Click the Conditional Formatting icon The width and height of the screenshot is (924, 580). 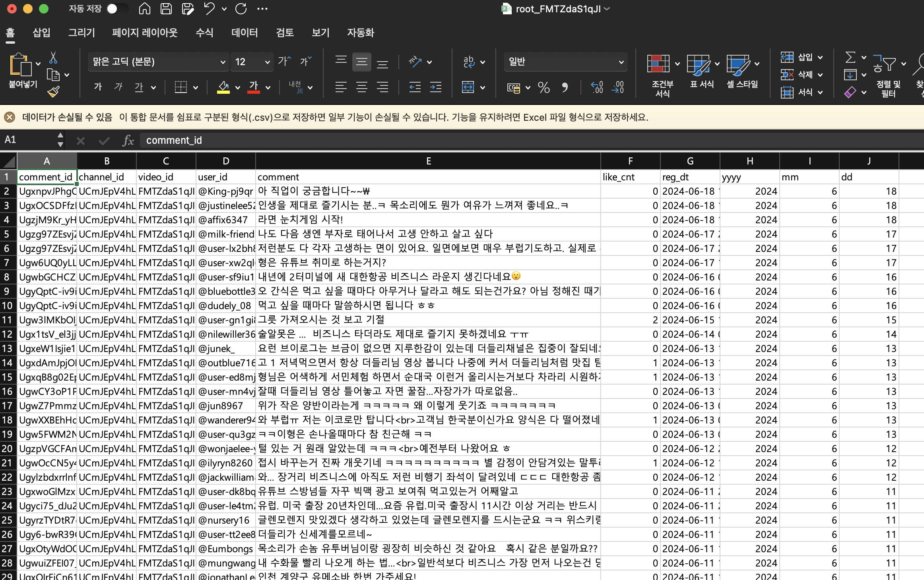[x=658, y=64]
